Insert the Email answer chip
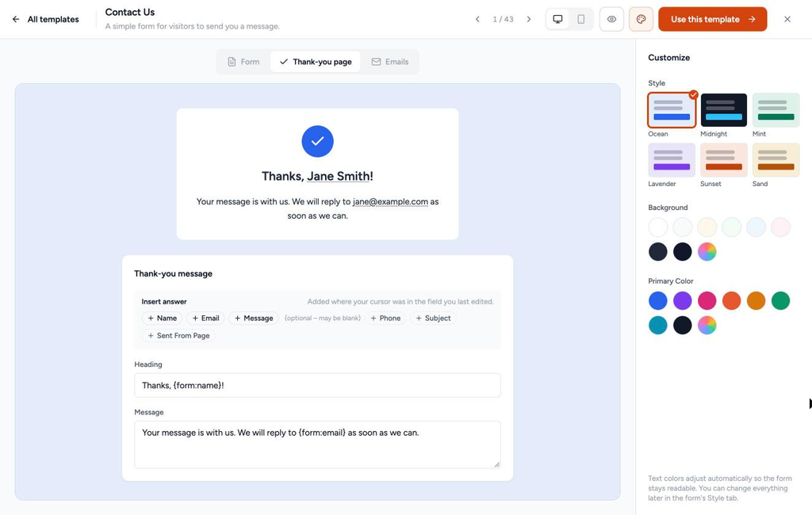Image resolution: width=812 pixels, height=515 pixels. 205,319
